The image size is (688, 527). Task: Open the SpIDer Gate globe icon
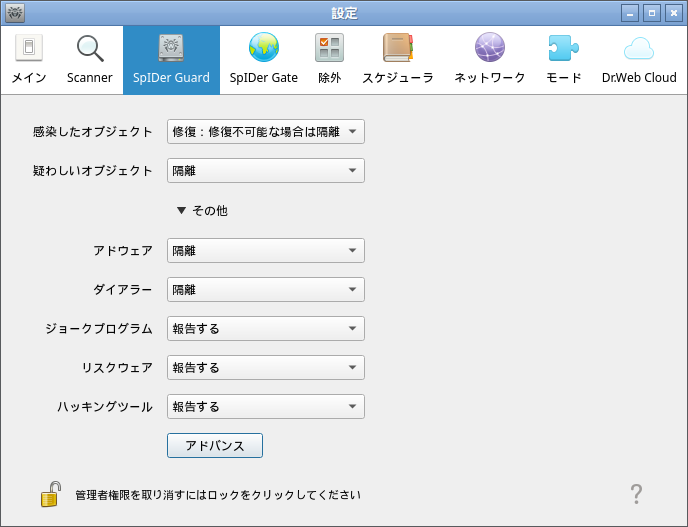point(264,47)
